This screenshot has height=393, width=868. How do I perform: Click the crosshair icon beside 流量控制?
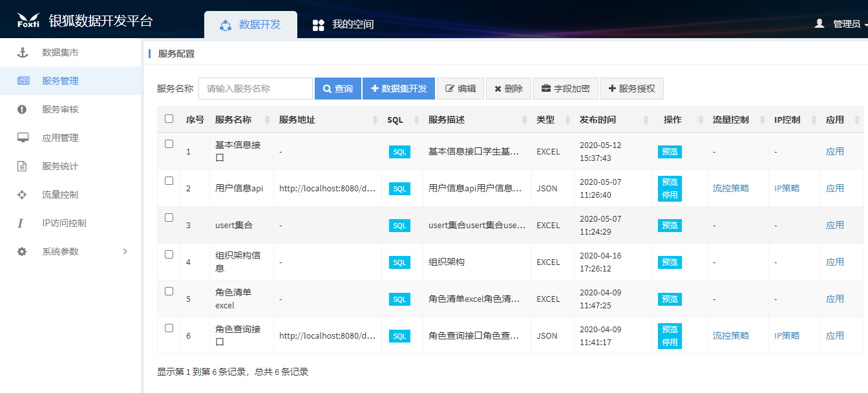coord(22,195)
